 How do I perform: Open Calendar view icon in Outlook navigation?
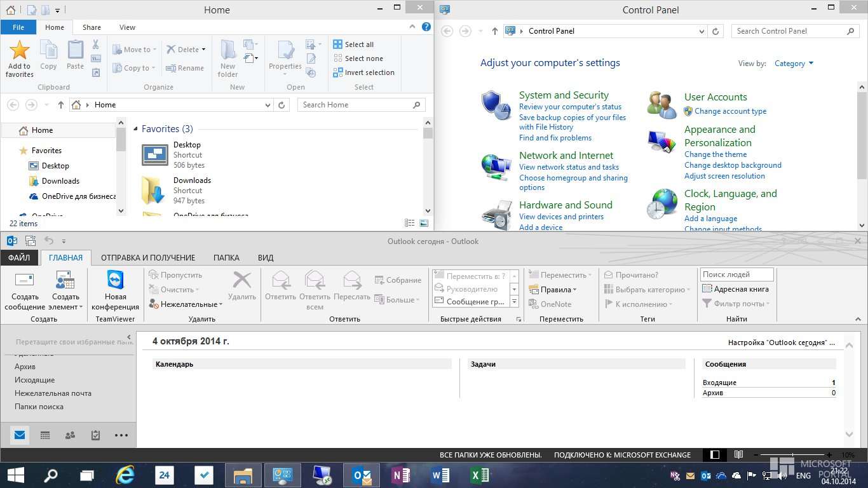point(45,435)
